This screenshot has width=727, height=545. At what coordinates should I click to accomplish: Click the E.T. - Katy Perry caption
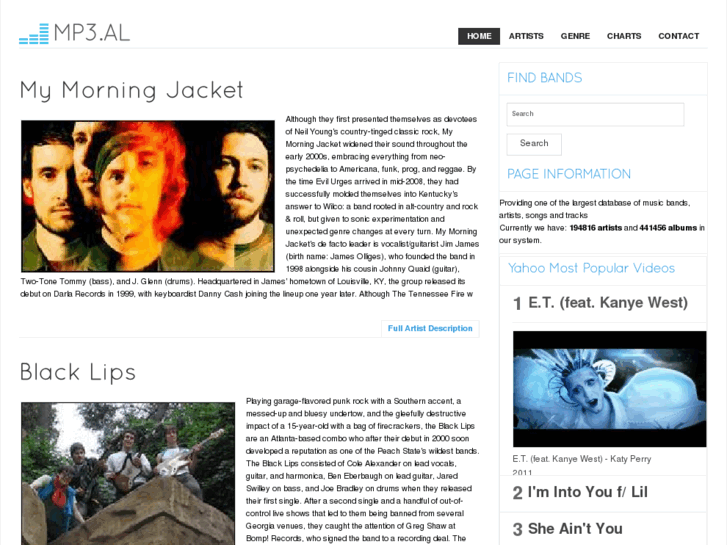click(x=581, y=459)
